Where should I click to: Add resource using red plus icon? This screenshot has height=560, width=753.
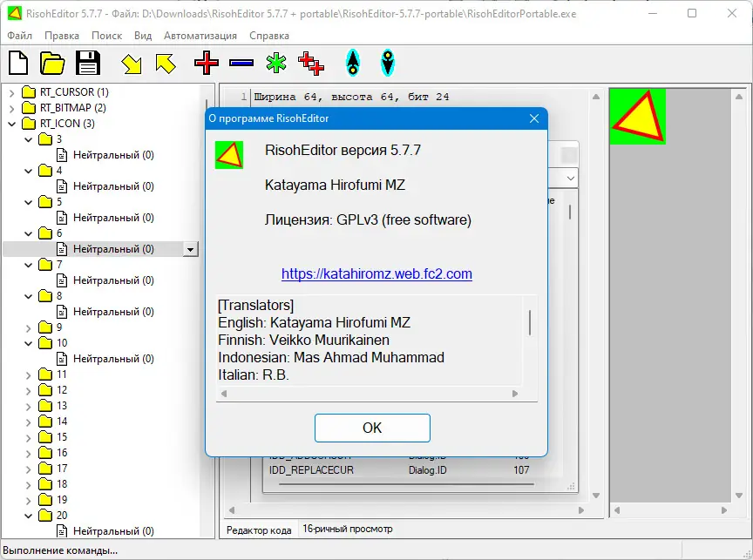(207, 63)
